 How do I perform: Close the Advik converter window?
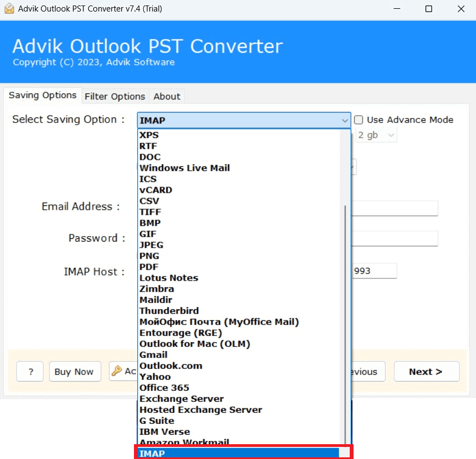tap(461, 8)
